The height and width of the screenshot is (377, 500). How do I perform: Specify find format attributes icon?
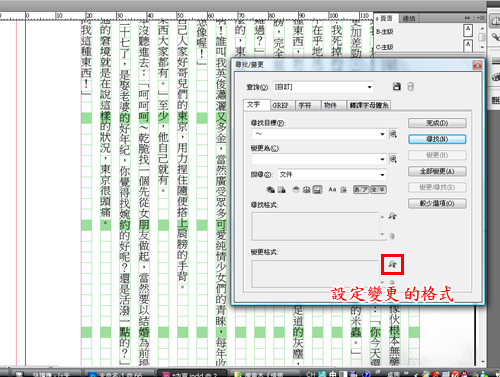click(x=392, y=216)
